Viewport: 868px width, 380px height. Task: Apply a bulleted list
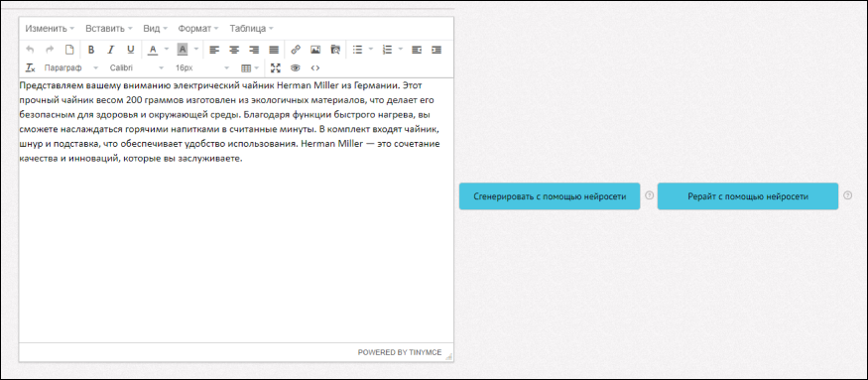(357, 50)
